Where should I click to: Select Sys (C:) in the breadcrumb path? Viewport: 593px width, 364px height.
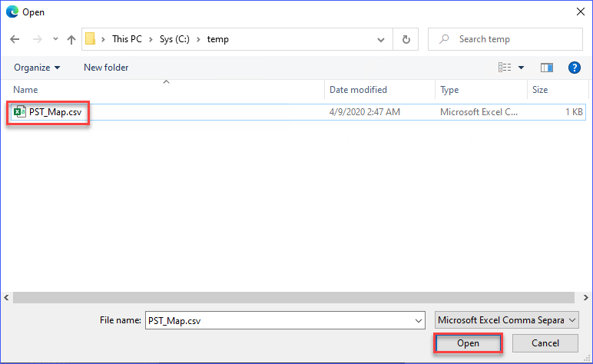click(174, 39)
